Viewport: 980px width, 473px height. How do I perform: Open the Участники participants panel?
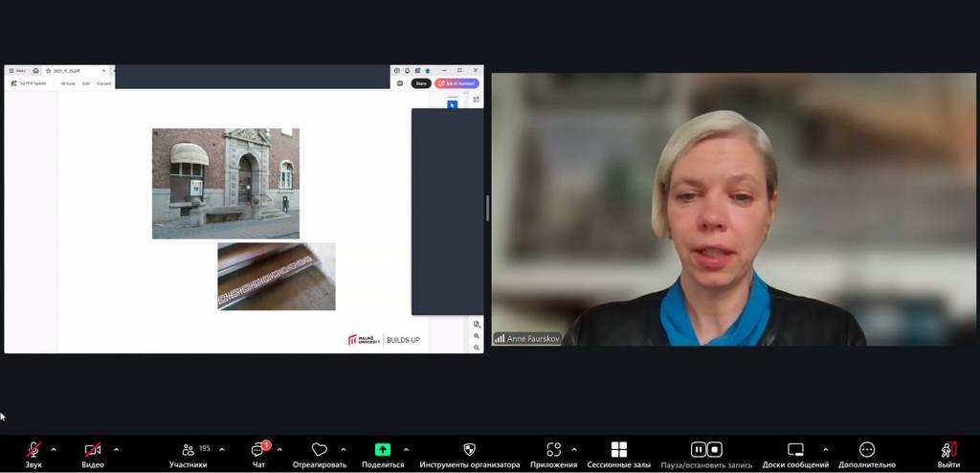pyautogui.click(x=189, y=450)
